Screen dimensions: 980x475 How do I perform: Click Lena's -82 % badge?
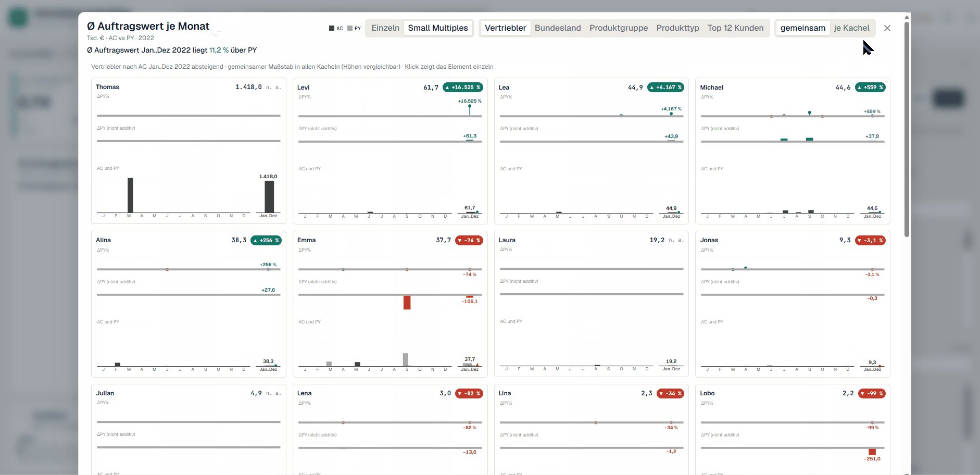(469, 394)
